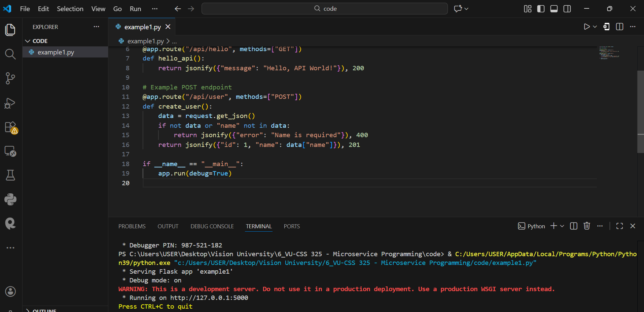Open new terminal launch profile dropdown

coord(562,226)
